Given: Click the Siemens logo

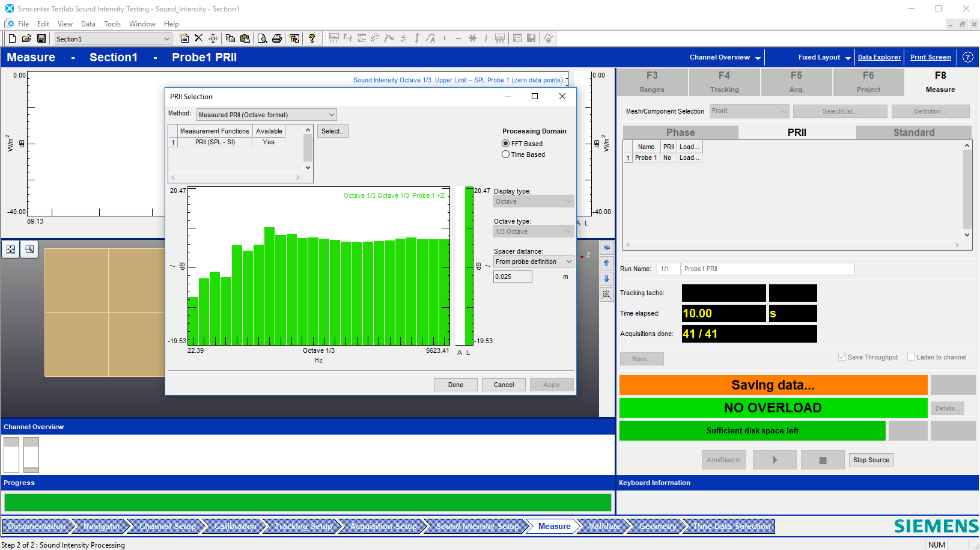Looking at the screenshot, I should click(936, 526).
